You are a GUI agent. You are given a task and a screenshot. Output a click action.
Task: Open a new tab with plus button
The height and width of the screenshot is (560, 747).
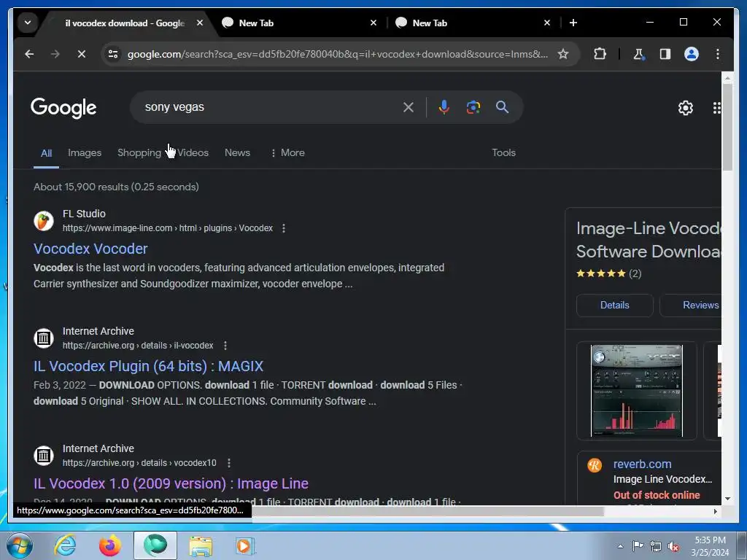573,23
